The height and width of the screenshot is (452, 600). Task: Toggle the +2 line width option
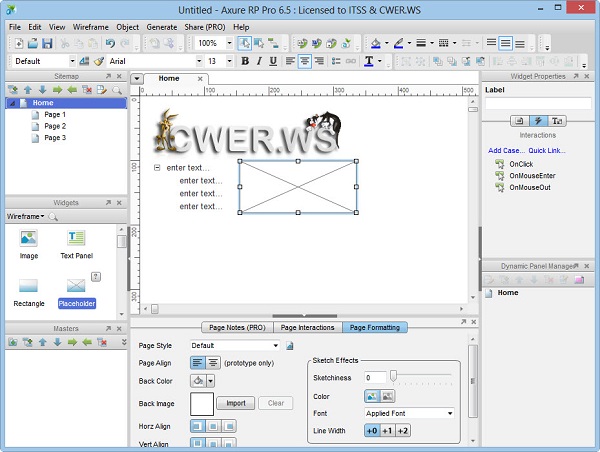[x=403, y=430]
